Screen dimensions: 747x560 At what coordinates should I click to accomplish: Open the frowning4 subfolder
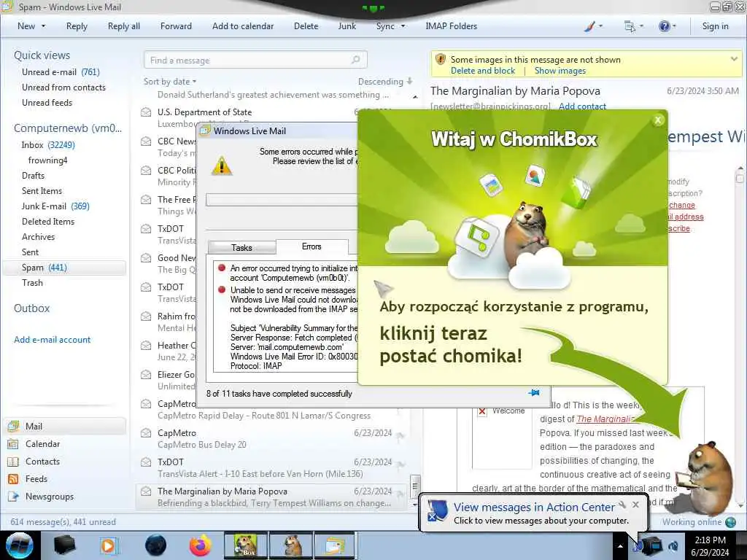[x=47, y=160]
